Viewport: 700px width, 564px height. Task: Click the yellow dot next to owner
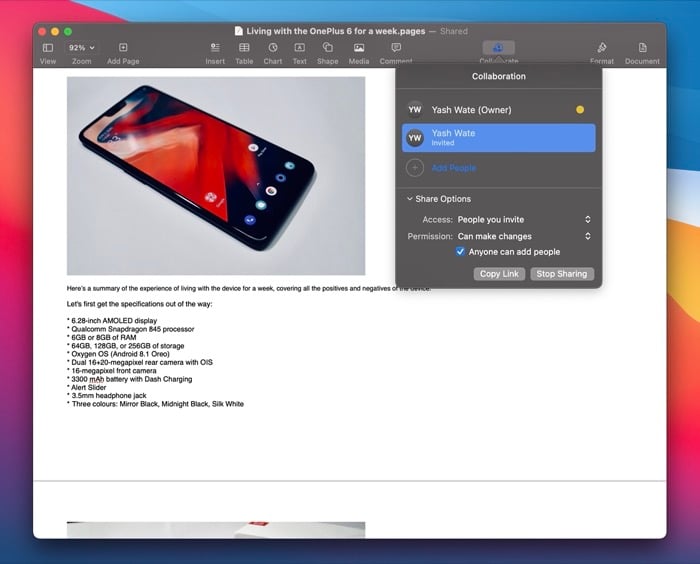[580, 110]
